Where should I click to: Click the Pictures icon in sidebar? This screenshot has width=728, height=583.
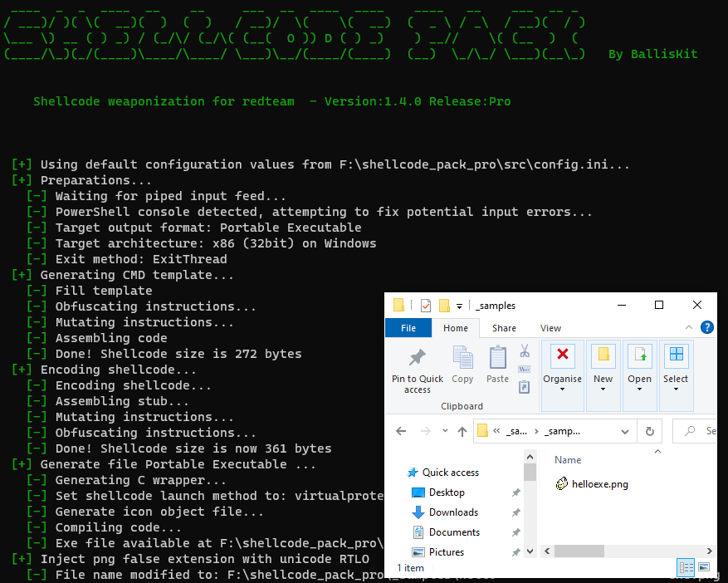pos(418,552)
